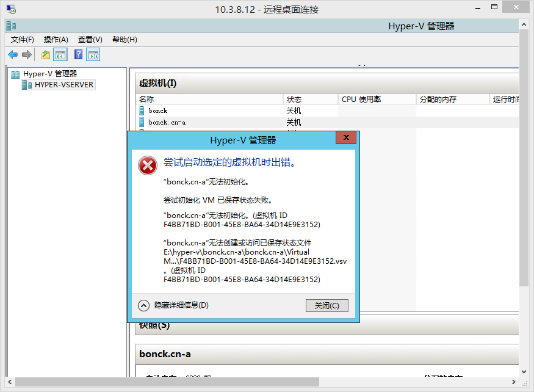Click the 关闭(C) button in dialog

[327, 305]
